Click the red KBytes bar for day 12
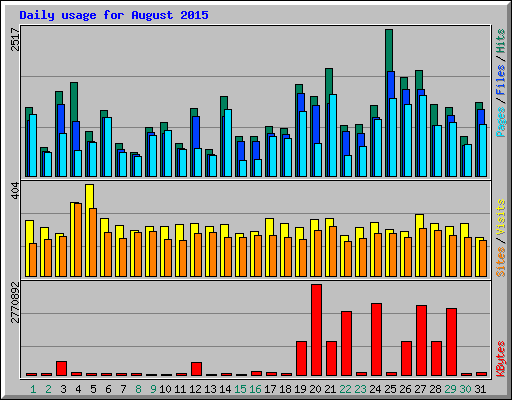The image size is (512, 400). [196, 369]
